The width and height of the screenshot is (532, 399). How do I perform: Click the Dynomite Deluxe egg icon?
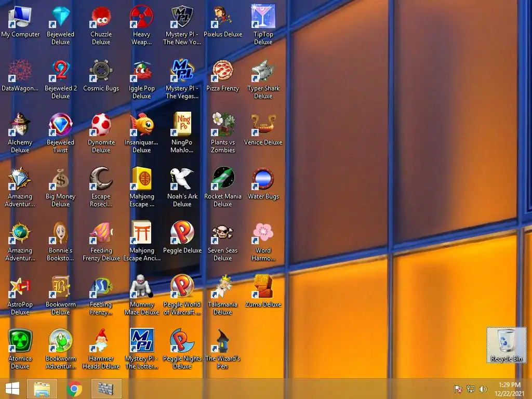[101, 132]
